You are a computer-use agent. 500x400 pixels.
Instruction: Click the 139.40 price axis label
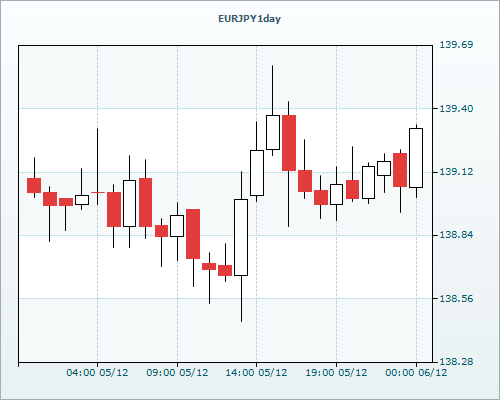456,108
